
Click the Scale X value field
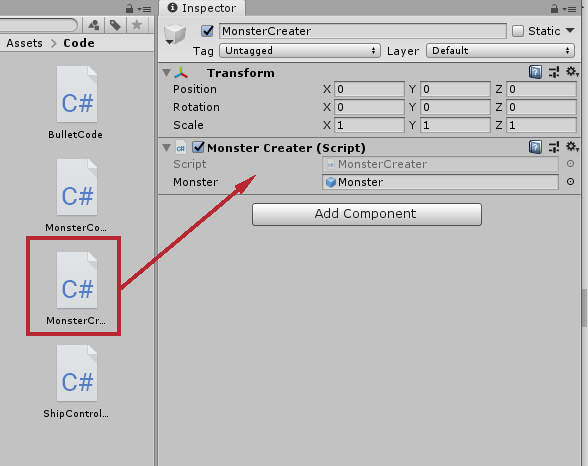pos(369,125)
